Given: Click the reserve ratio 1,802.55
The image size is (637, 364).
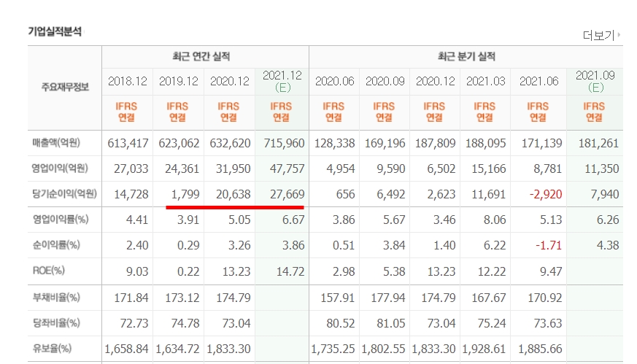Looking at the screenshot, I should pyautogui.click(x=383, y=349).
